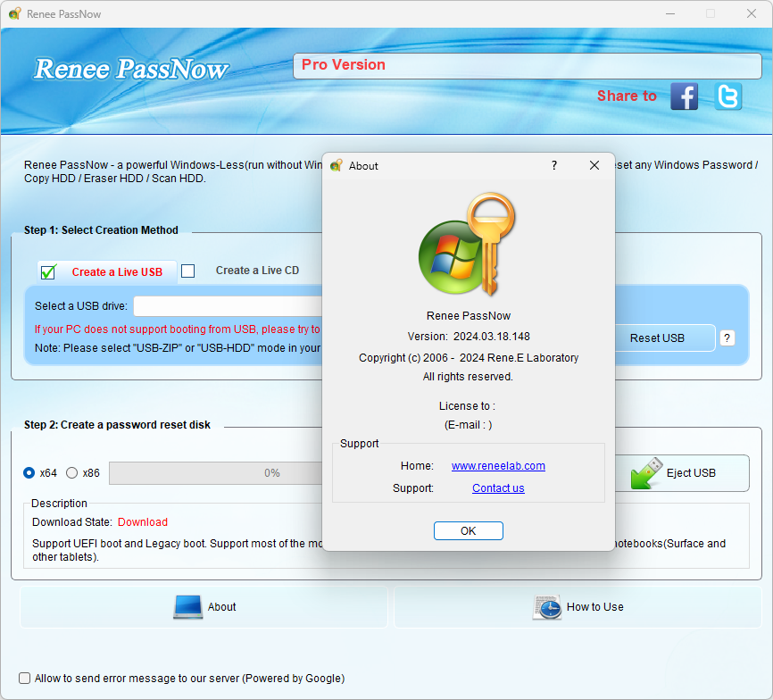Click the Create a Live USB tab label
The image size is (773, 700).
pyautogui.click(x=117, y=272)
